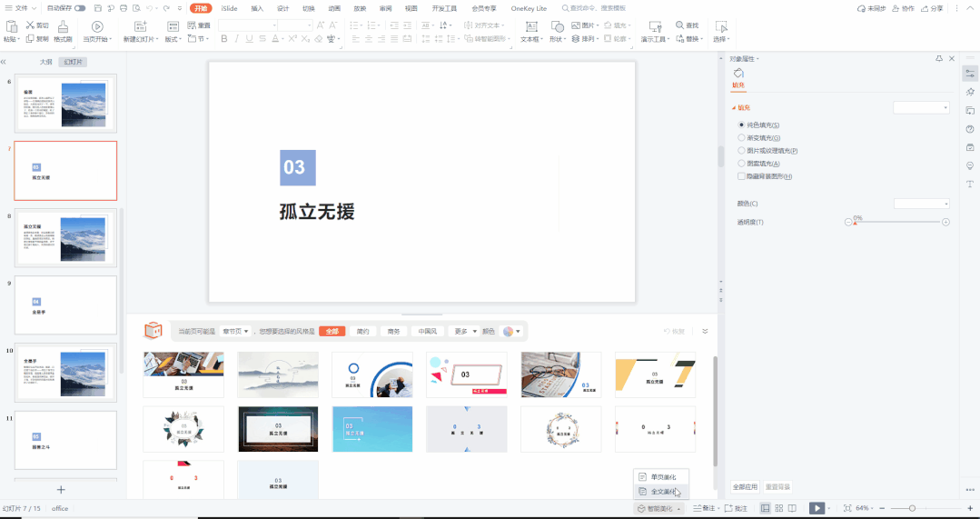980x519 pixels.
Task: Check Hide Background Graphics (隐藏背景图形)
Action: tap(741, 176)
